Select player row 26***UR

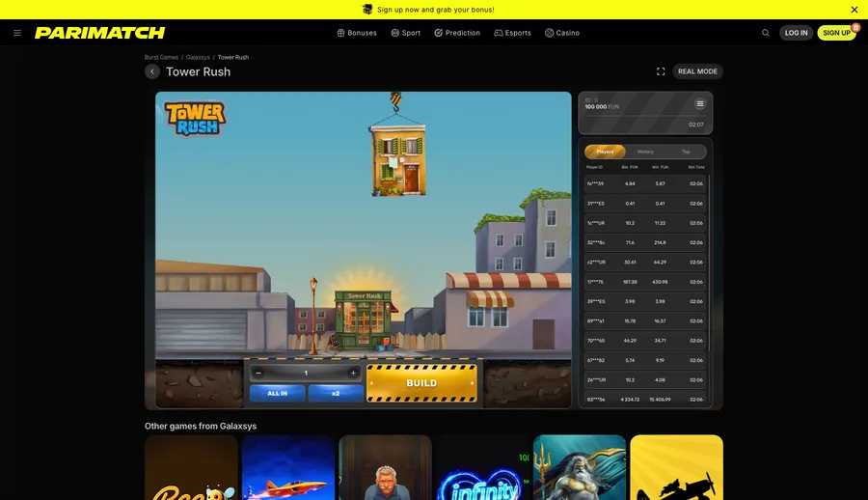tap(645, 379)
